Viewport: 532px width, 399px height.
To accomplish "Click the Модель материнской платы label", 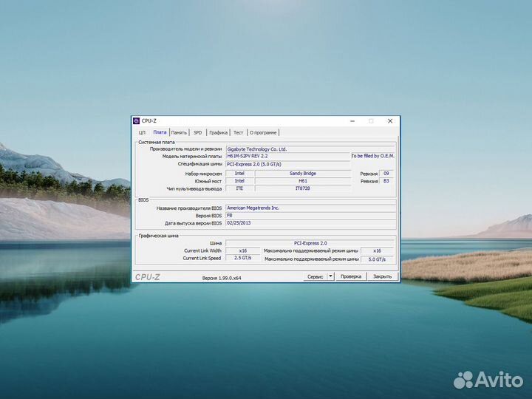I will pyautogui.click(x=191, y=157).
